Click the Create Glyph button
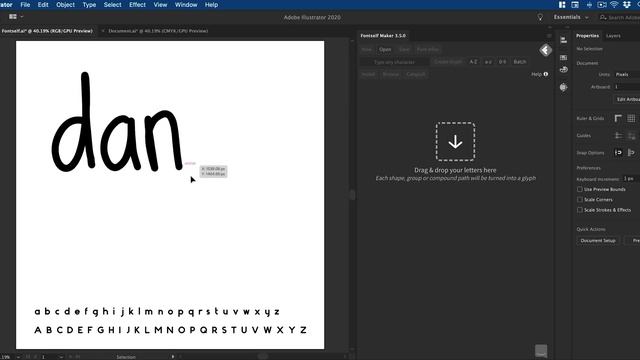The height and width of the screenshot is (360, 640). [448, 62]
